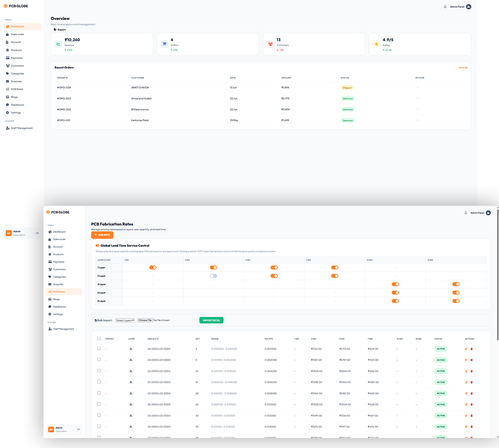Click the revenue chart icon on the ₹10,260 card
The height and width of the screenshot is (448, 499).
(x=58, y=44)
